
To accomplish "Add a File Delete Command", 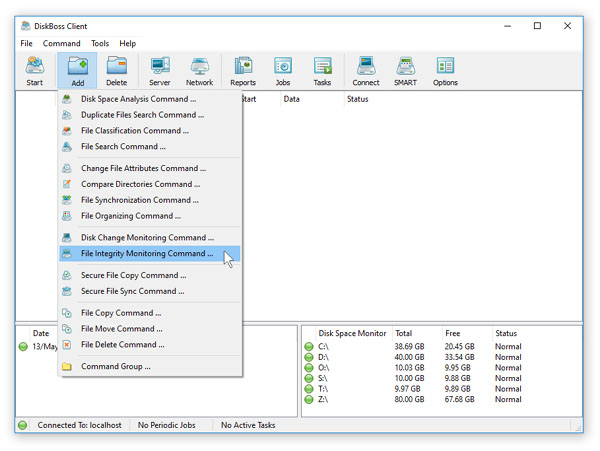I will click(150, 345).
